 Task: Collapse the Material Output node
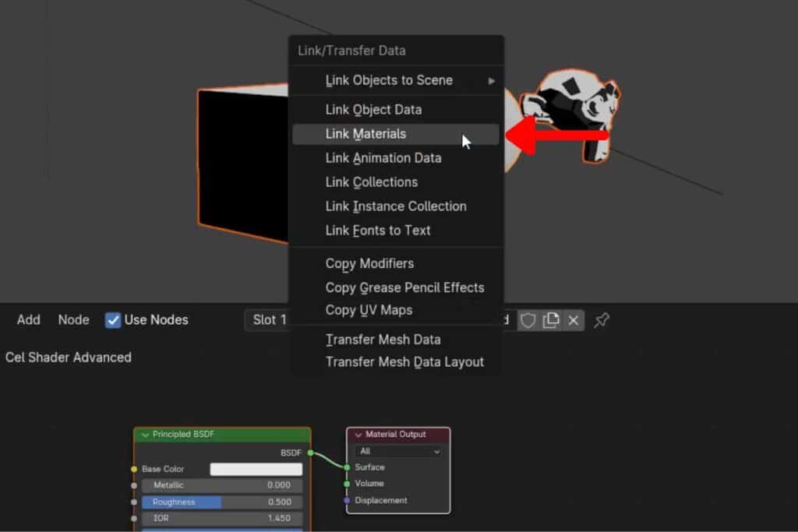pyautogui.click(x=358, y=435)
